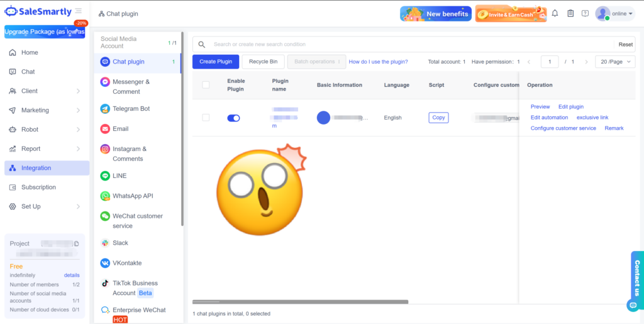644x324 pixels.
Task: Open the Chat menu item
Action: (x=28, y=72)
